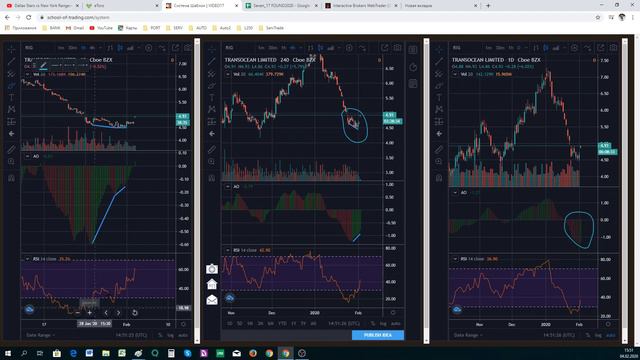Select trend line tool in middle chart

[211, 62]
